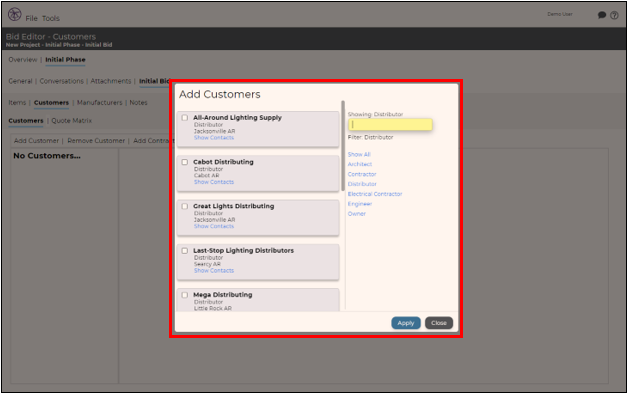The height and width of the screenshot is (395, 629).
Task: Open the File menu
Action: (31, 18)
